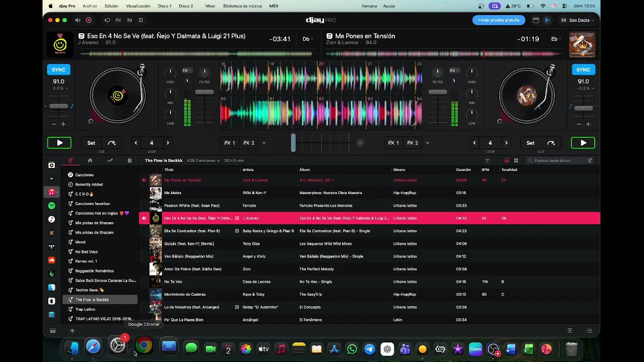Open the iTunes library source in the sidebar
The image size is (644, 362).
pos(51,219)
